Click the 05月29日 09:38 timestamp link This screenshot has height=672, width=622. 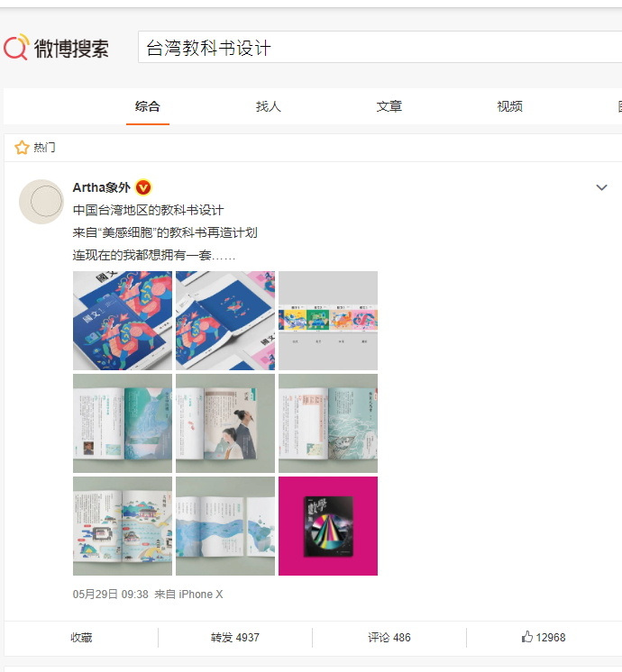pos(110,594)
